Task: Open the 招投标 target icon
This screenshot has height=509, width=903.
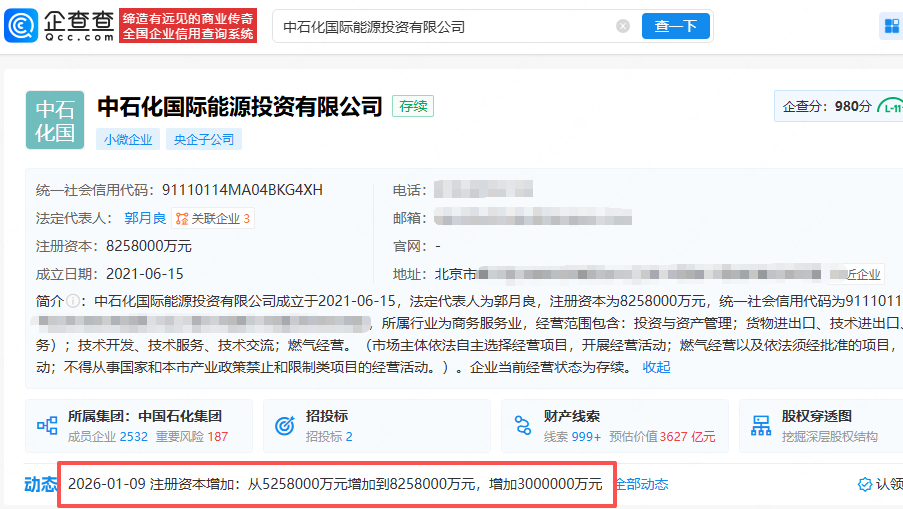Action: (x=284, y=426)
